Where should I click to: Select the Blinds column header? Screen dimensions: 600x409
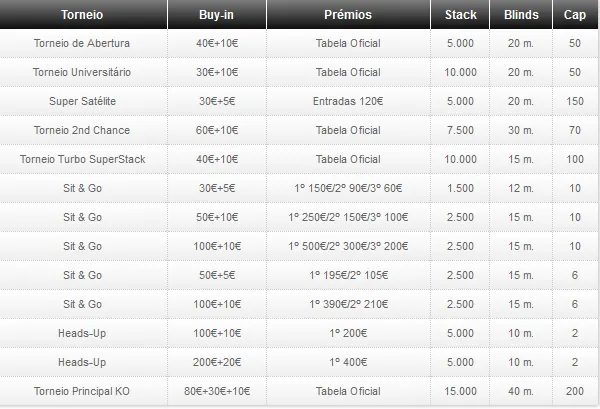click(x=519, y=15)
